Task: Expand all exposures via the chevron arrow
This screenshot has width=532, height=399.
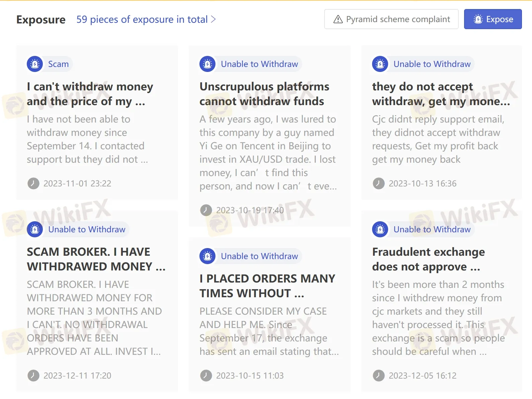Action: point(213,19)
